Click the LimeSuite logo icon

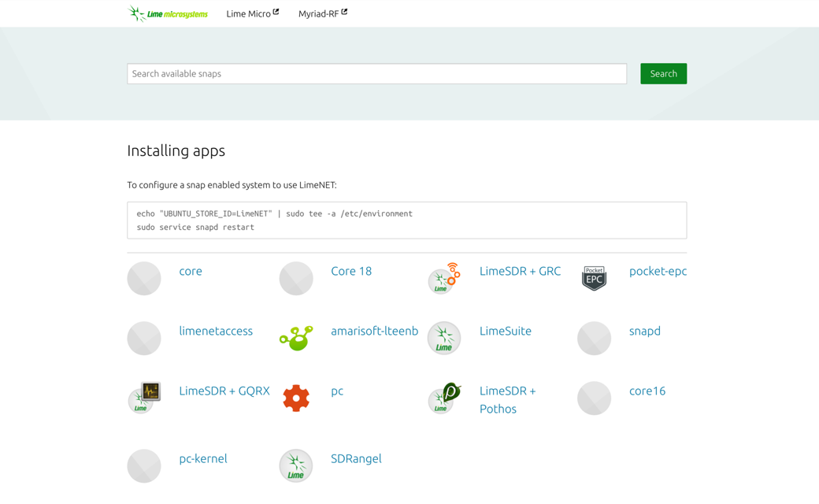444,338
